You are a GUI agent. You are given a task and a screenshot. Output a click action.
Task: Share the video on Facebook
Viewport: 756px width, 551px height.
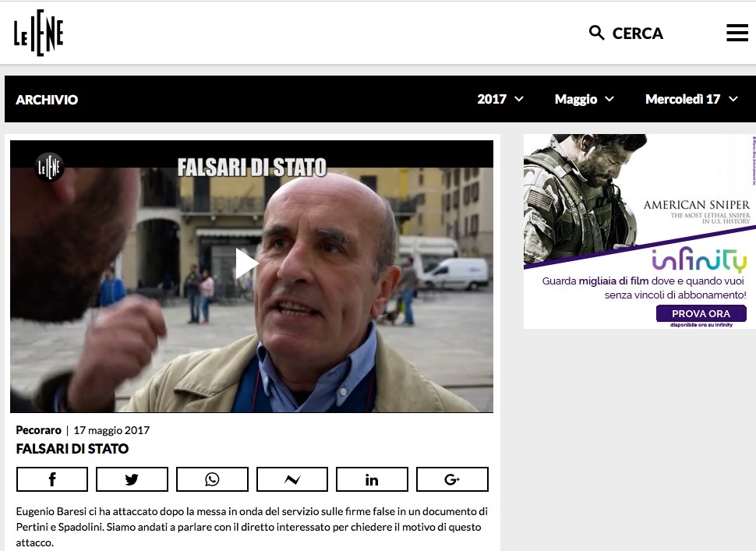coord(52,479)
